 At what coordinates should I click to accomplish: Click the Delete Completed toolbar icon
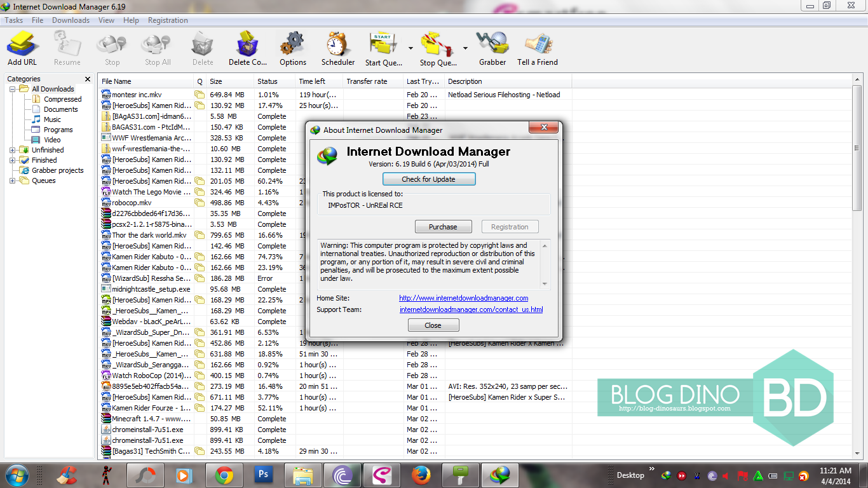pos(248,49)
